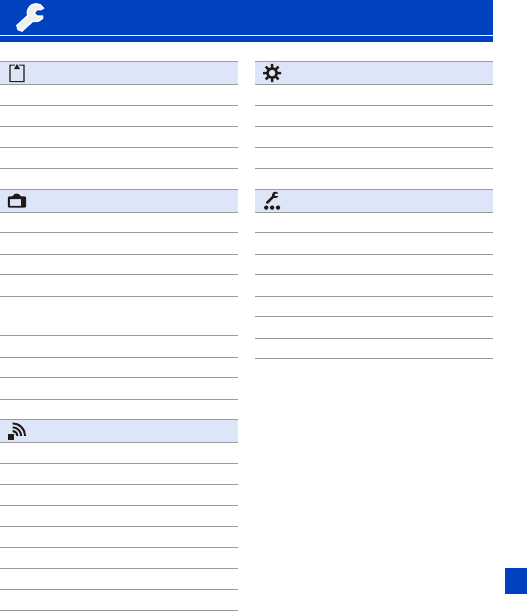Open the wireless signal icon section
Image resolution: width=527 pixels, height=611 pixels.
17,431
